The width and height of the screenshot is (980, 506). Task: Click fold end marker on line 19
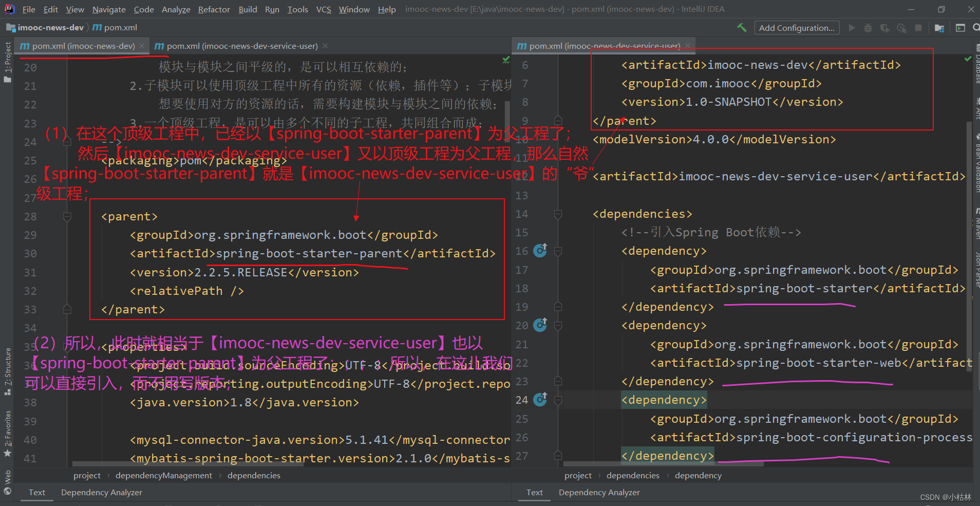pyautogui.click(x=558, y=307)
